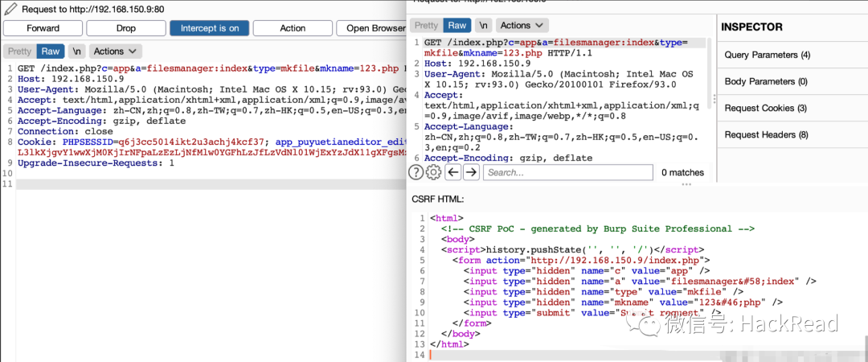
Task: Click hidden input value "filesmanager&#58;index" line
Action: coord(640,281)
